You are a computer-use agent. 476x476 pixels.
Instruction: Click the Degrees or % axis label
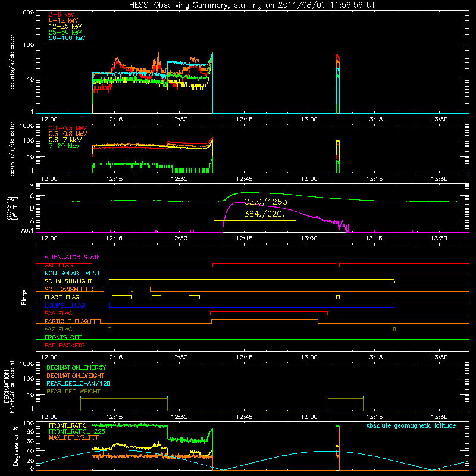pos(15,446)
